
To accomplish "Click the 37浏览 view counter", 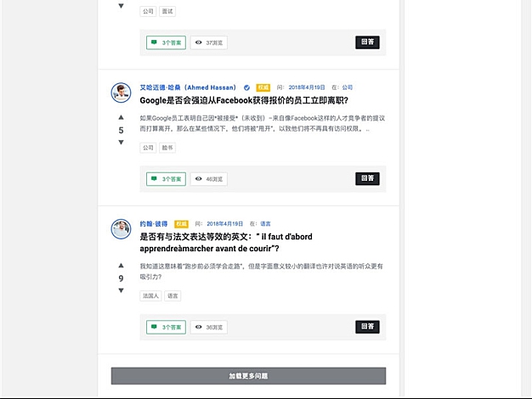I will [209, 42].
